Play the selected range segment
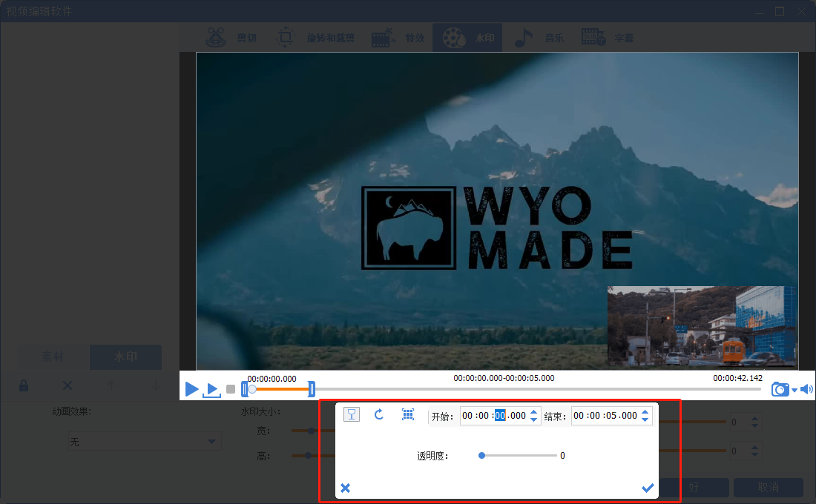 (x=212, y=390)
